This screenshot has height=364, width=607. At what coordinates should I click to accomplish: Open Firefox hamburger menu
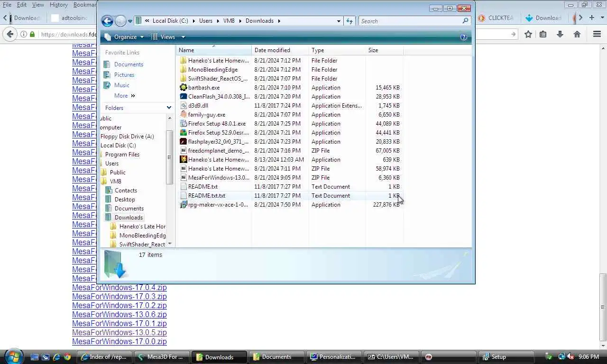597,34
